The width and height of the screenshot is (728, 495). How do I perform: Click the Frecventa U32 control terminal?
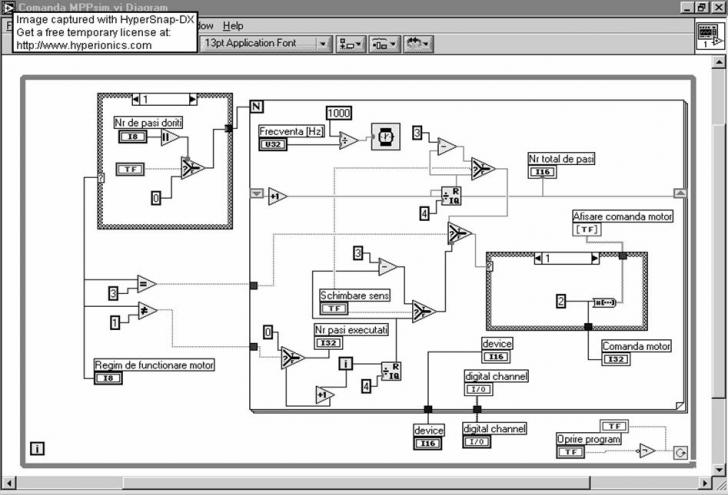[274, 145]
